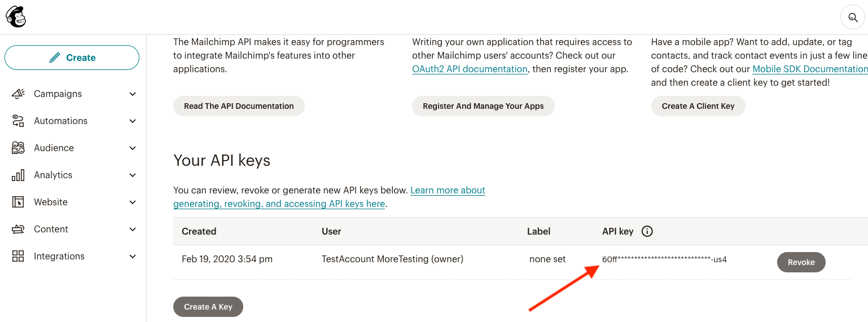868x322 pixels.
Task: Open the Audience menu item
Action: coord(73,148)
